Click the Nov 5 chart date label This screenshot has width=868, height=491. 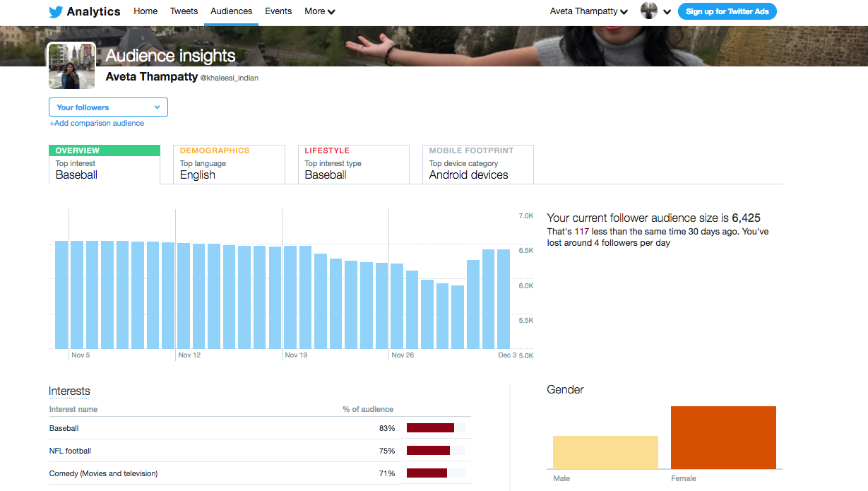(x=81, y=355)
